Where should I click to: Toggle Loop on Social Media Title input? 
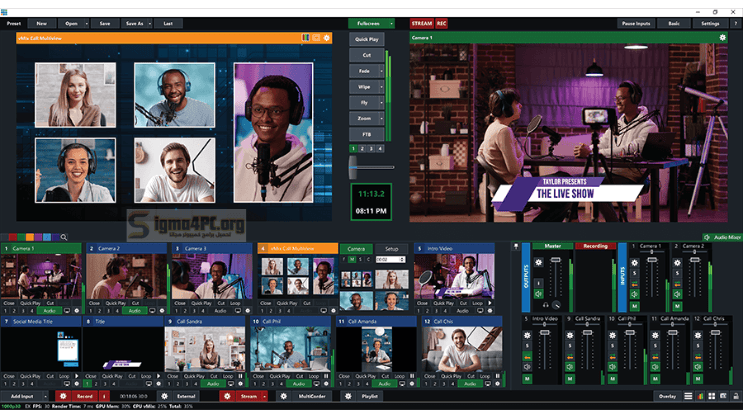point(64,377)
